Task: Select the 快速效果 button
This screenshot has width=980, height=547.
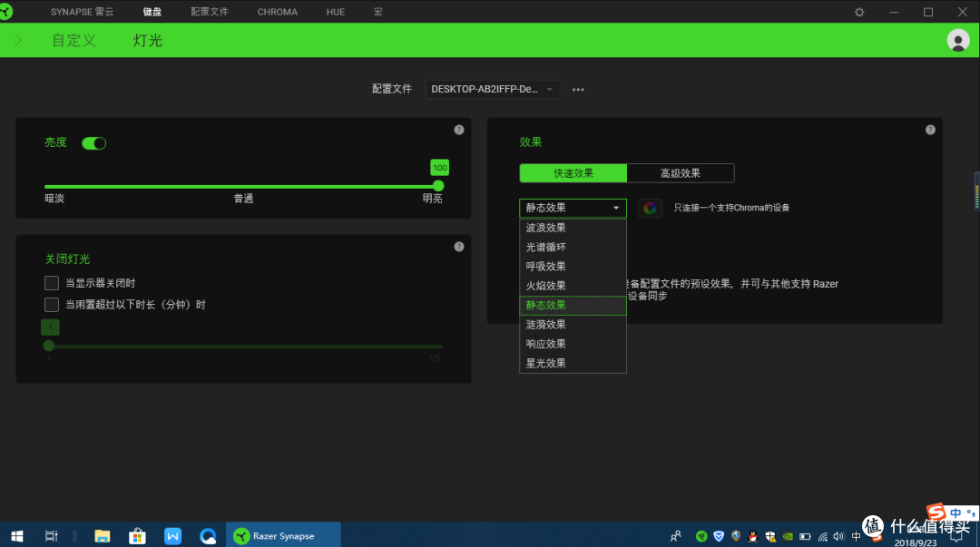Action: (x=573, y=173)
